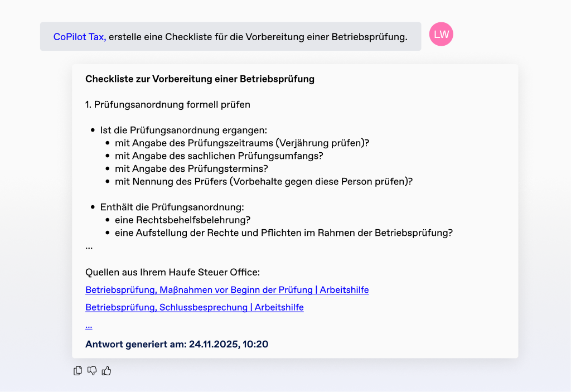
Task: Click 'Quellen aus Ihrem Haufe Steuer Office:' label
Action: [173, 272]
